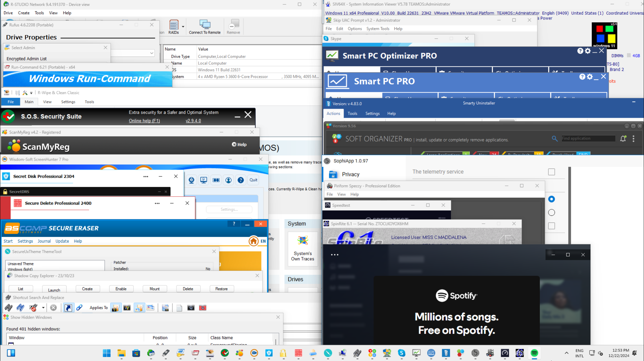Tick the lower checkbox under SophiApp radio buttons
The image size is (644, 361).
click(551, 226)
